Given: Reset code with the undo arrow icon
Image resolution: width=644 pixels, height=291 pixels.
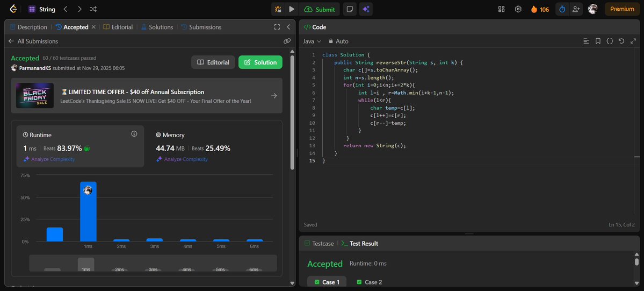Looking at the screenshot, I should click(621, 41).
